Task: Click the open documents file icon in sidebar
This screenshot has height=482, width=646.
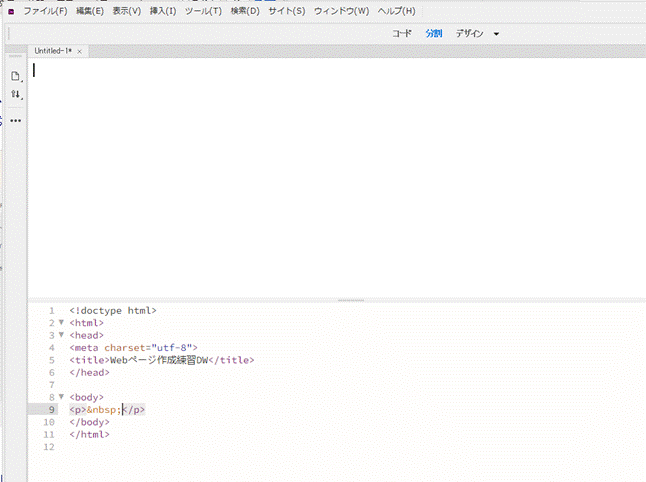Action: [15, 76]
